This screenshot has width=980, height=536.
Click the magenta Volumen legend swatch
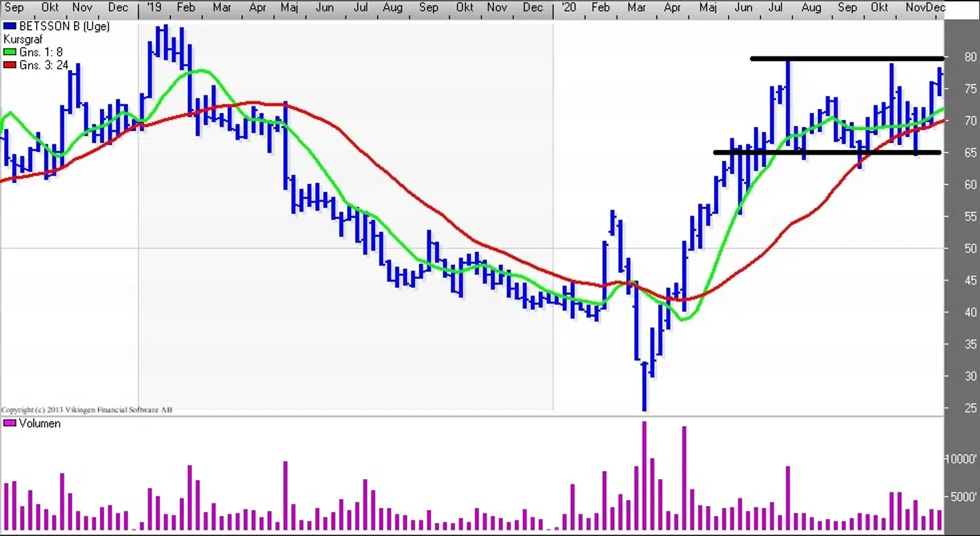(10, 424)
